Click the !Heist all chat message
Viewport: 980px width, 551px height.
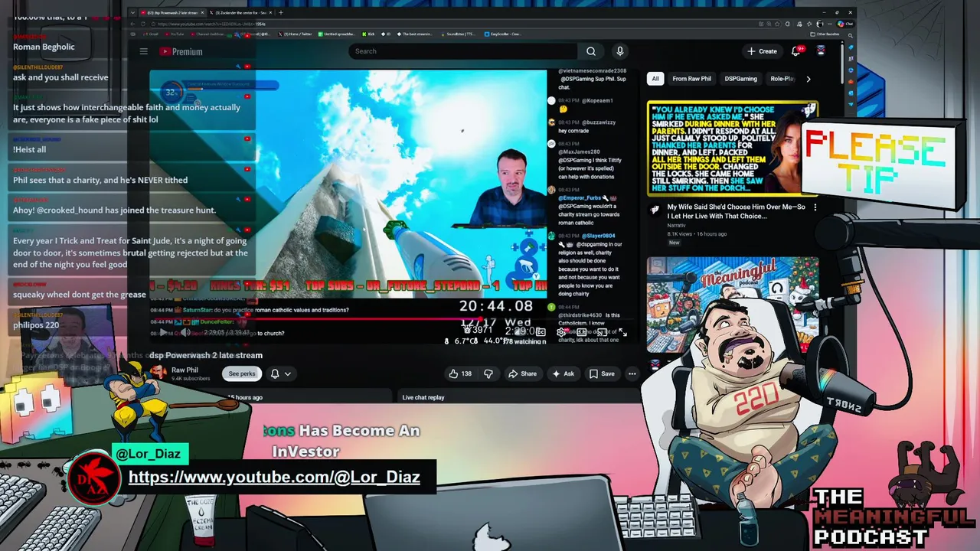click(29, 150)
